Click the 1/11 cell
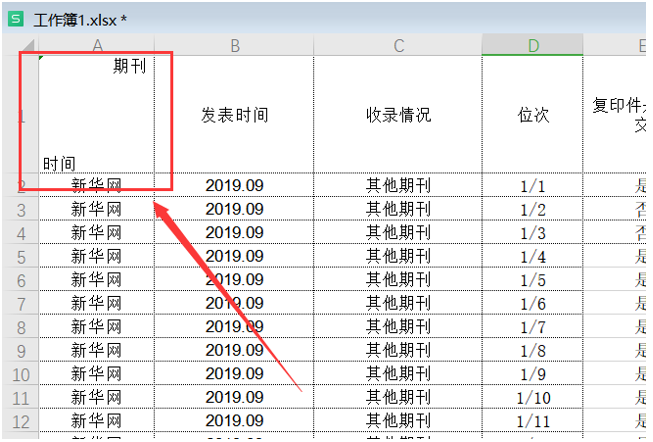Image resolution: width=653 pixels, height=442 pixels. click(533, 421)
